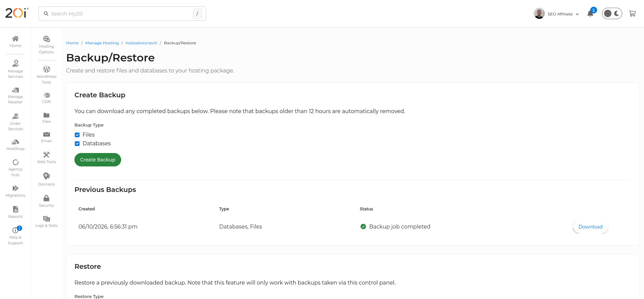
Task: Open Migrations in the sidebar
Action: click(x=15, y=191)
